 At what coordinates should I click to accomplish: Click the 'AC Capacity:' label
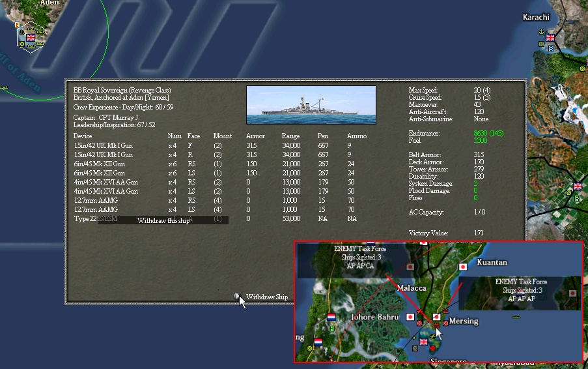click(427, 212)
